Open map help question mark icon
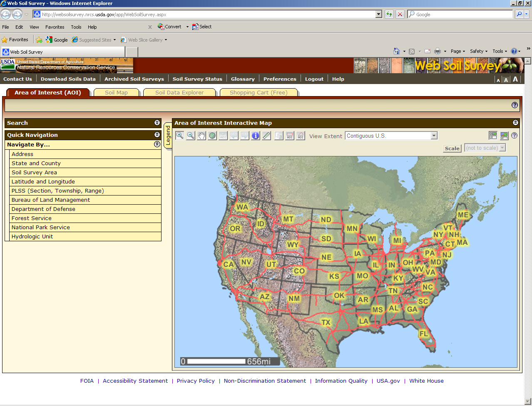Screen dimensions: 532x406 [x=515, y=136]
